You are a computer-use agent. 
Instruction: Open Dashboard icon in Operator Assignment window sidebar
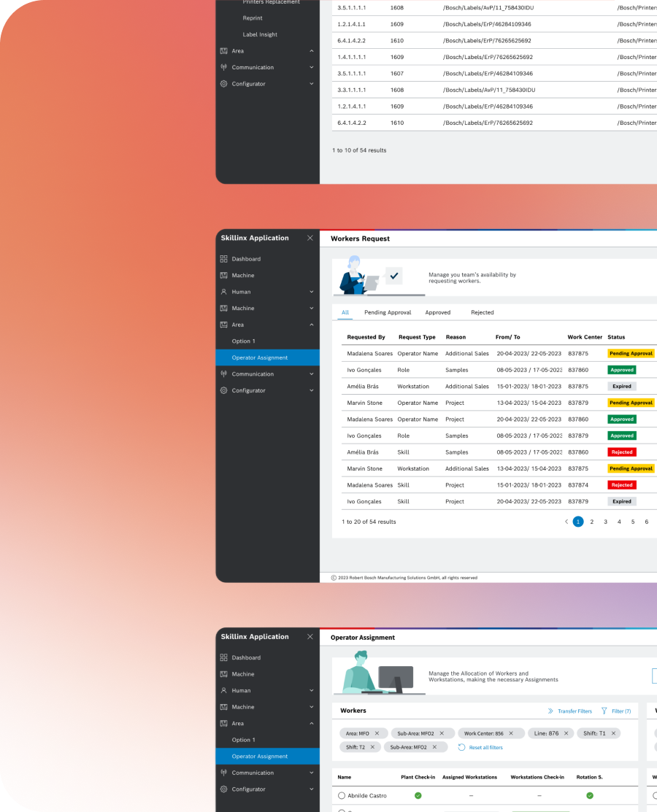coord(224,657)
